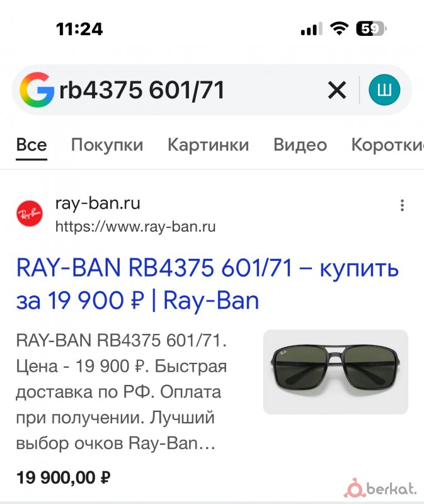Focus the rb4375 601/71 search field

[190, 90]
